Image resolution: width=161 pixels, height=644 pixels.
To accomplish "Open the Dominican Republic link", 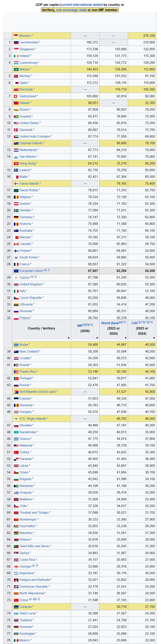I will coord(34,586).
